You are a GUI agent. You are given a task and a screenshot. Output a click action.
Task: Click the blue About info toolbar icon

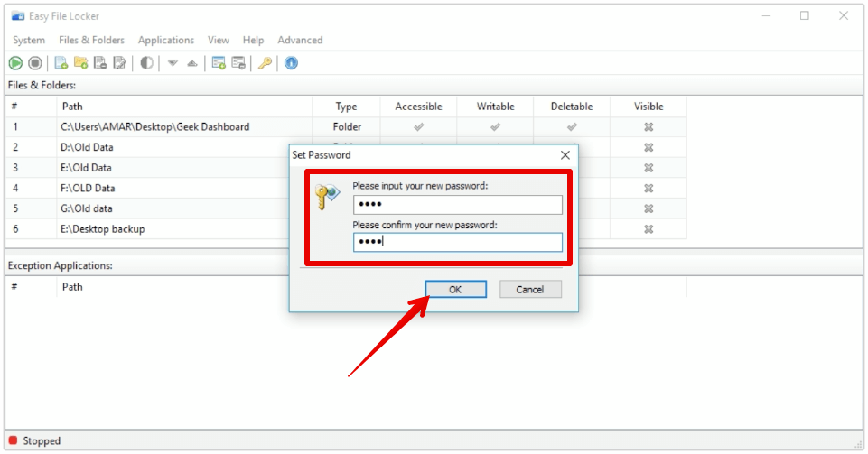291,63
